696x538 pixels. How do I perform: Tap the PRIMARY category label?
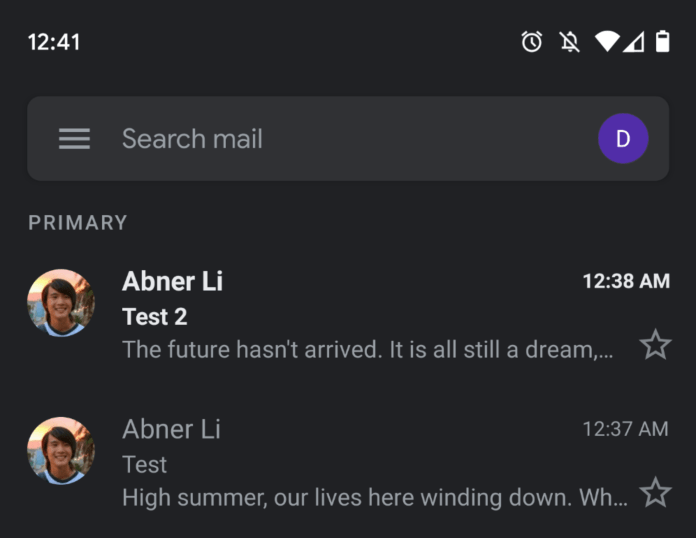pyautogui.click(x=78, y=222)
